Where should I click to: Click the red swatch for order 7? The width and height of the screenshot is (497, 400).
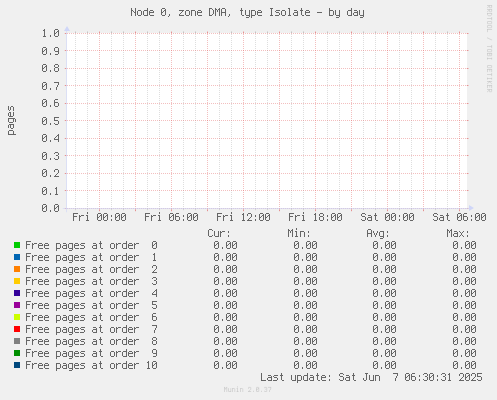point(17,329)
